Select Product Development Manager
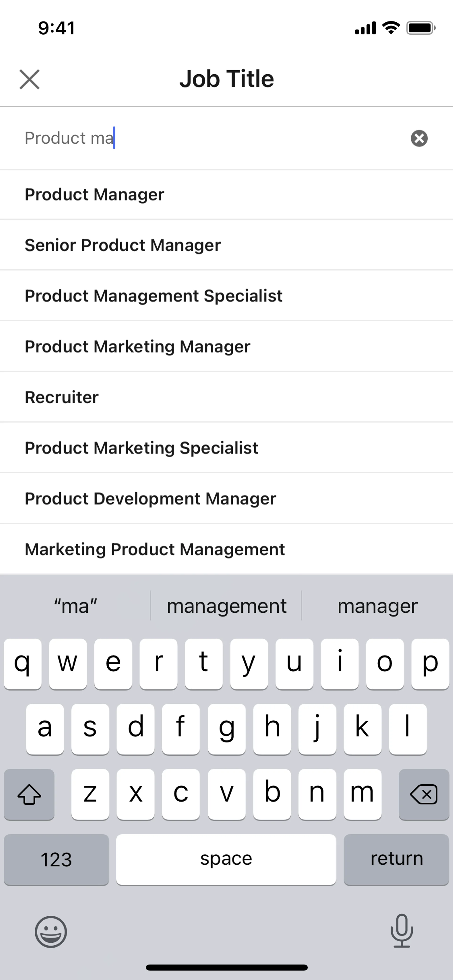The image size is (453, 980). 150,498
